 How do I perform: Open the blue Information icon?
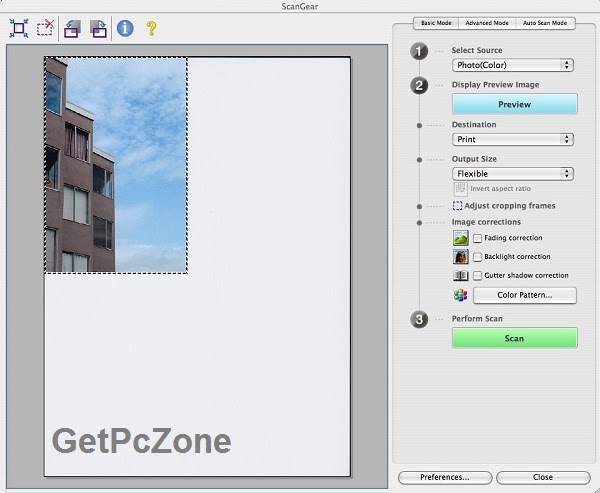(x=125, y=28)
